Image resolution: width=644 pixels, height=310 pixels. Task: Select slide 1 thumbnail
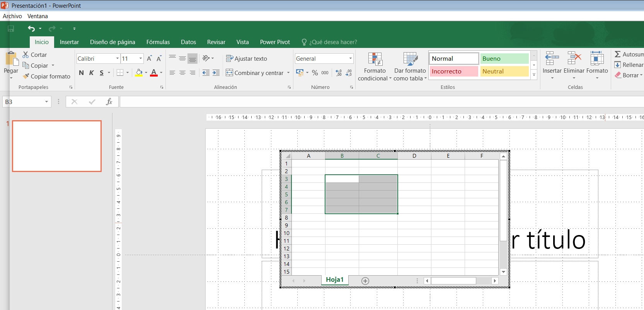click(x=57, y=146)
